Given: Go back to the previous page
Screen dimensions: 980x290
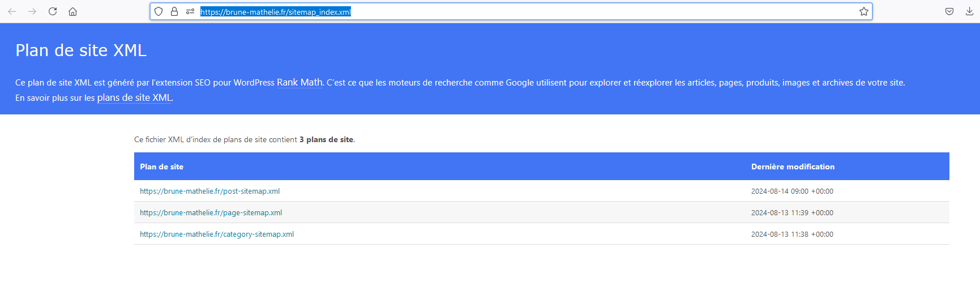Looking at the screenshot, I should pyautogui.click(x=12, y=11).
